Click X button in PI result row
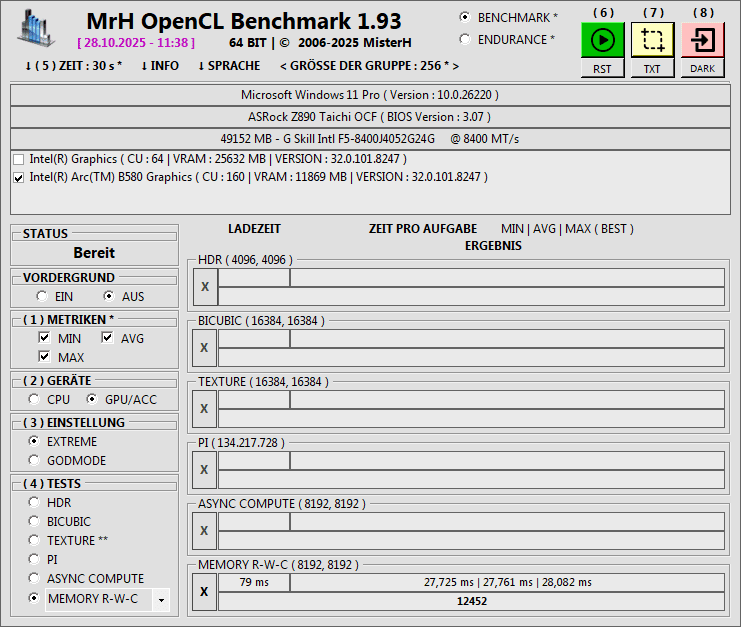Viewport: 741px width, 627px height. coord(204,470)
